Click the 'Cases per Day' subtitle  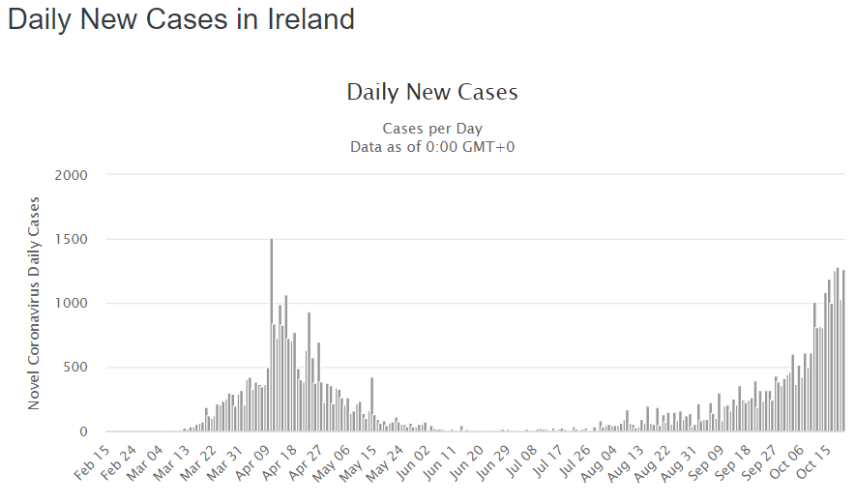point(432,129)
